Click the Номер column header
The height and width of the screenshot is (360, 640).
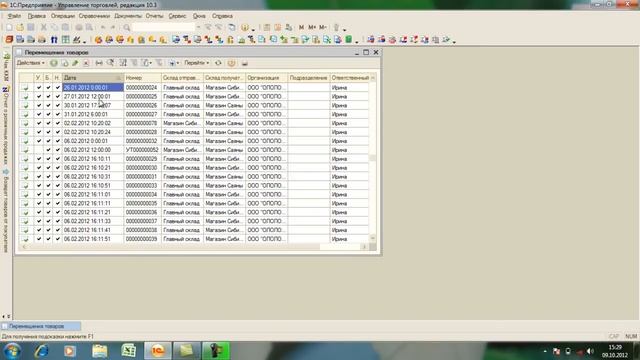pos(142,78)
